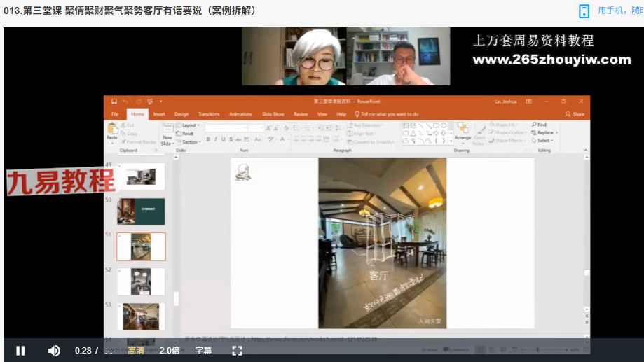Click the font name box

point(226,128)
